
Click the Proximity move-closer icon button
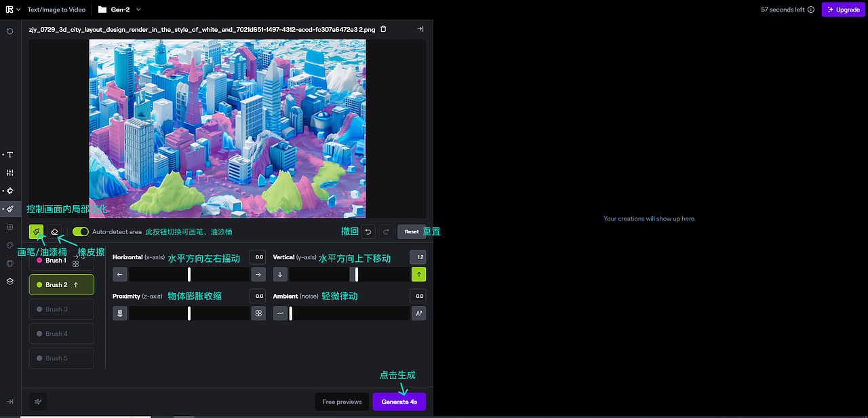click(258, 313)
